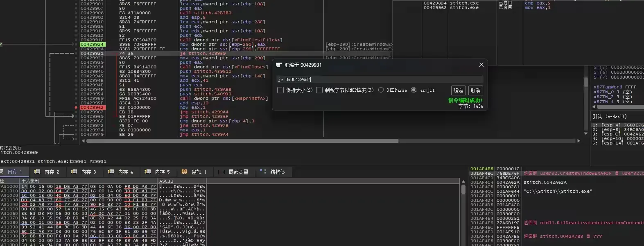Select the XEDParse assembler radio button

click(x=381, y=90)
